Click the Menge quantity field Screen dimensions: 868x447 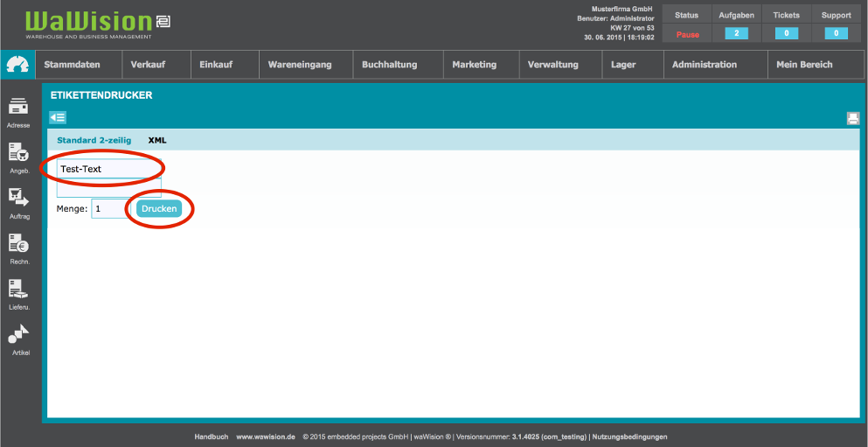109,209
